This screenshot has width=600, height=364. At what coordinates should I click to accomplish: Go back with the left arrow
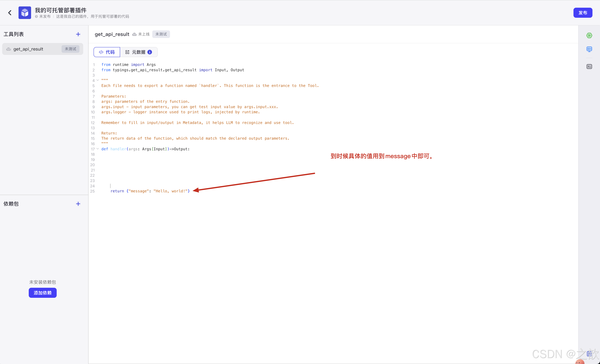tap(10, 13)
